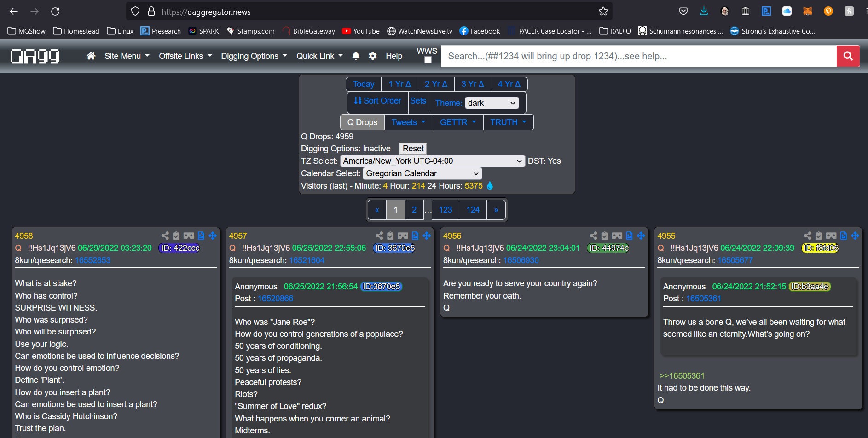
Task: Expand the Quick Link dropdown
Action: tap(320, 56)
